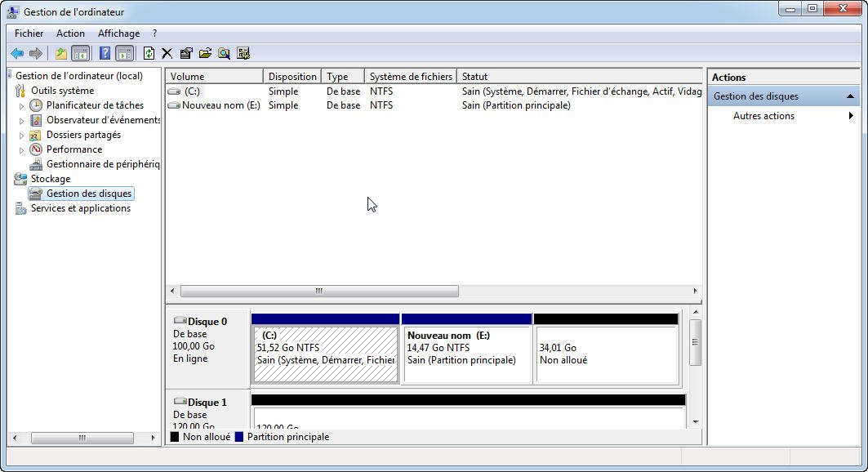Click the "100,00 Go" text under Disque 0
This screenshot has height=472, width=868.
tap(194, 346)
